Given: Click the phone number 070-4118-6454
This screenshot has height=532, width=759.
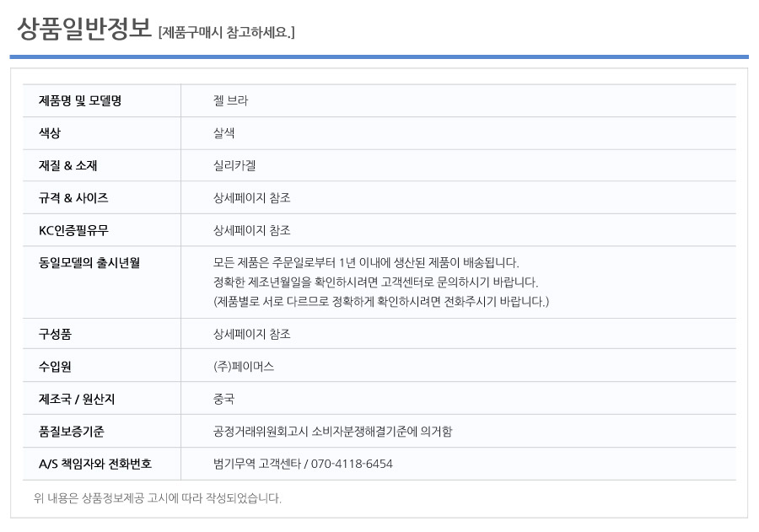Looking at the screenshot, I should tap(352, 464).
